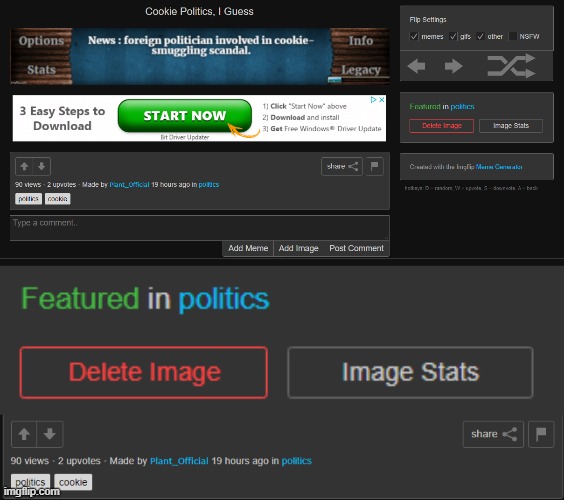Toggle the other checkbox in Flip Settings
This screenshot has height=500, width=564.
point(480,36)
